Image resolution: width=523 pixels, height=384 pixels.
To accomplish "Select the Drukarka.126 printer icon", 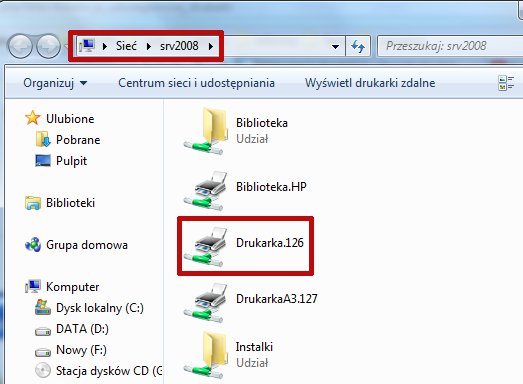I will coord(206,247).
